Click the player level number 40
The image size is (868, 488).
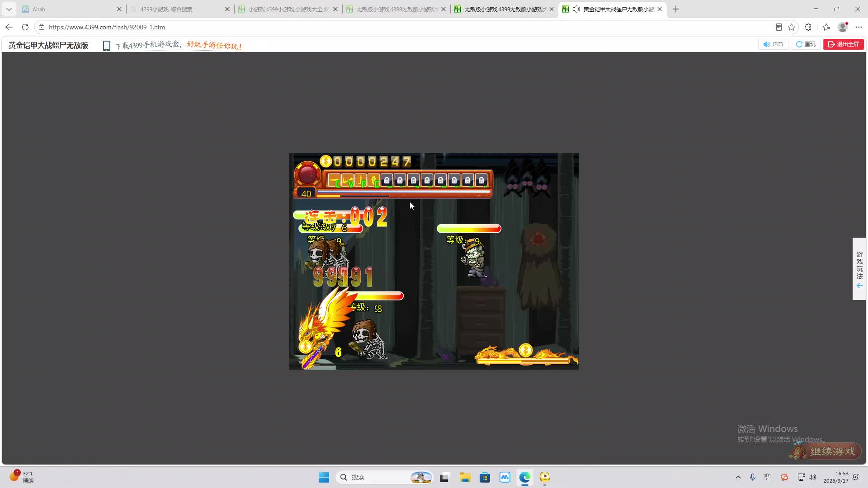pos(306,194)
